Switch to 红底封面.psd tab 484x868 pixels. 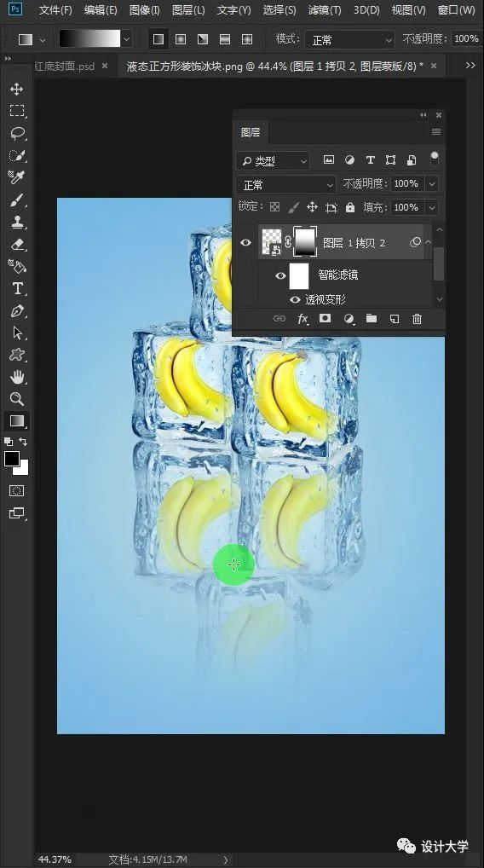(x=66, y=66)
